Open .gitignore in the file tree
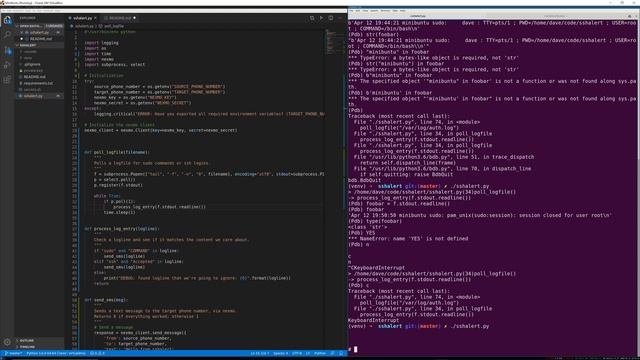 (x=39, y=64)
